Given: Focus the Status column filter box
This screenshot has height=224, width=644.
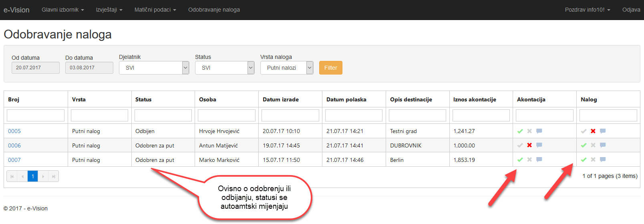Looking at the screenshot, I should [x=163, y=115].
